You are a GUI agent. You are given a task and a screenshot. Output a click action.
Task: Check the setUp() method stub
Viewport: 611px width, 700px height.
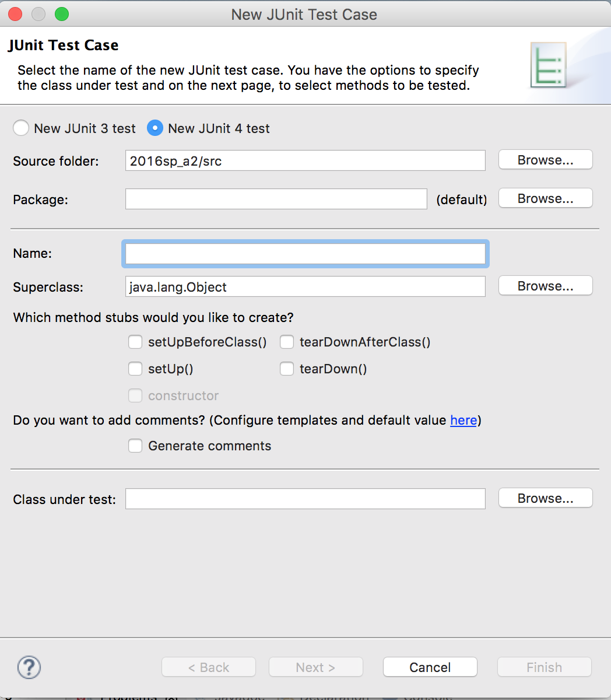(x=135, y=369)
